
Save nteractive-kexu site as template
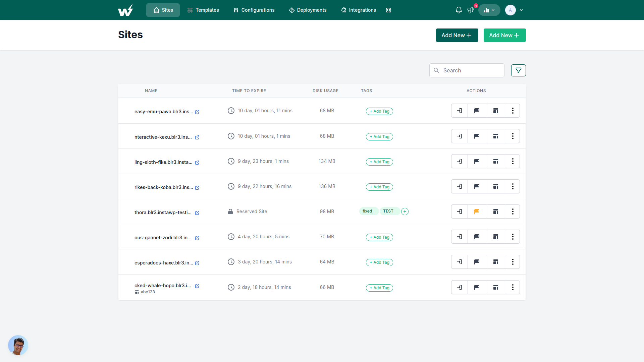point(496,136)
